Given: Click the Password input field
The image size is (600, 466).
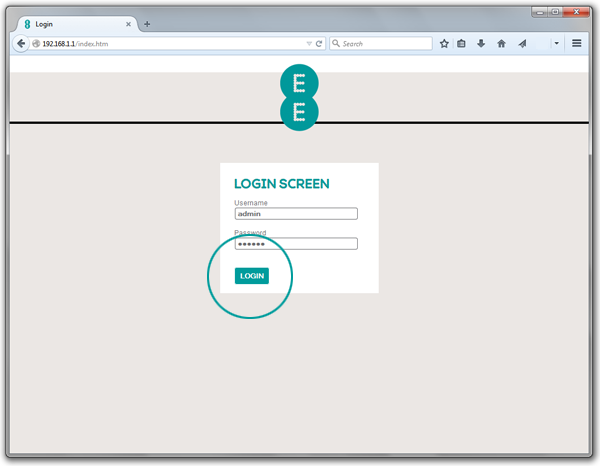Looking at the screenshot, I should point(296,244).
